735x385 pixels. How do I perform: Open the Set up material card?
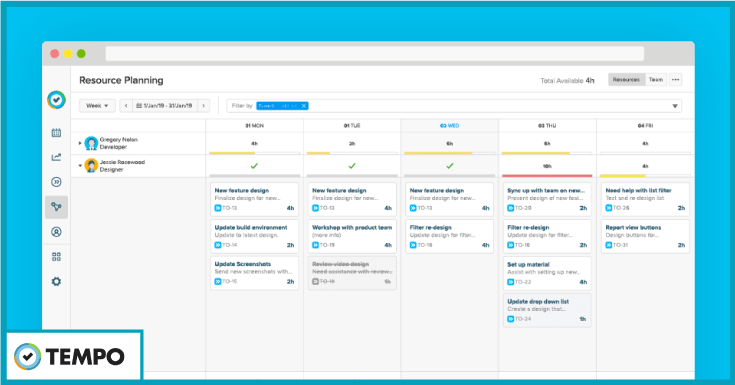[547, 273]
